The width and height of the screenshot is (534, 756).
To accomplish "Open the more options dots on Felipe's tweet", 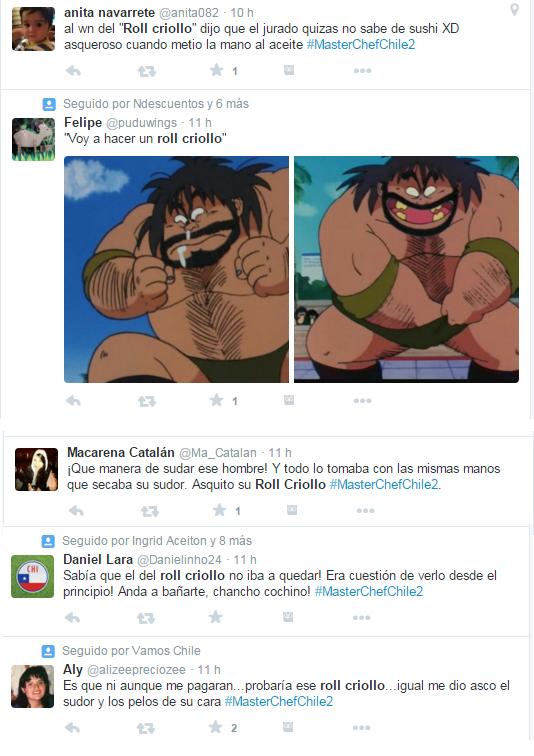I will [362, 401].
